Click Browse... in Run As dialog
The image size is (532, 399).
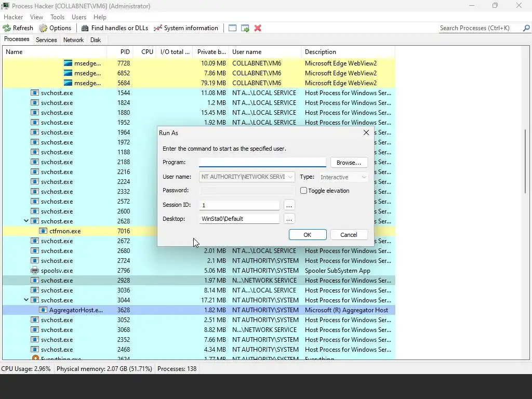[349, 163]
